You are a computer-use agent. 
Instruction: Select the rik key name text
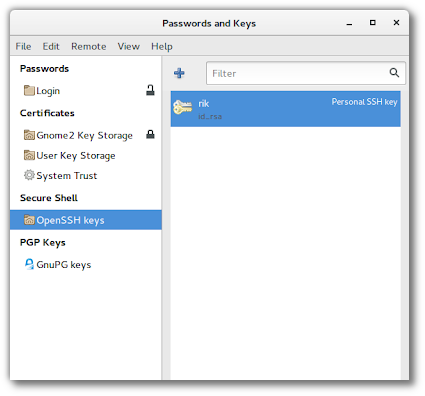[x=204, y=103]
